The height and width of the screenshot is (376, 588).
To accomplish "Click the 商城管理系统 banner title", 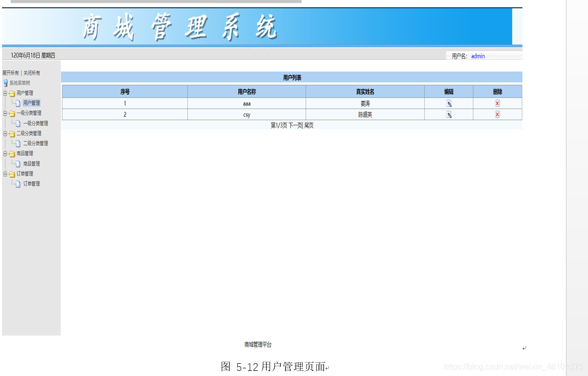I will [180, 27].
